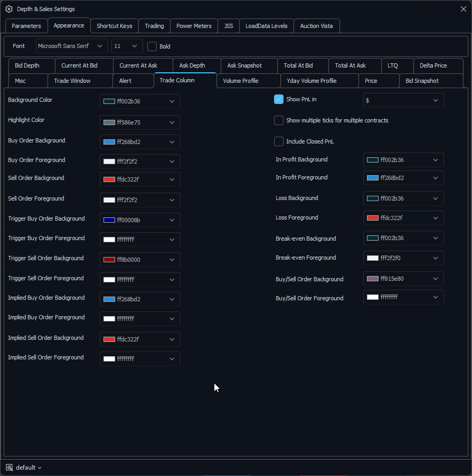Enable the Bold font checkbox

point(152,46)
